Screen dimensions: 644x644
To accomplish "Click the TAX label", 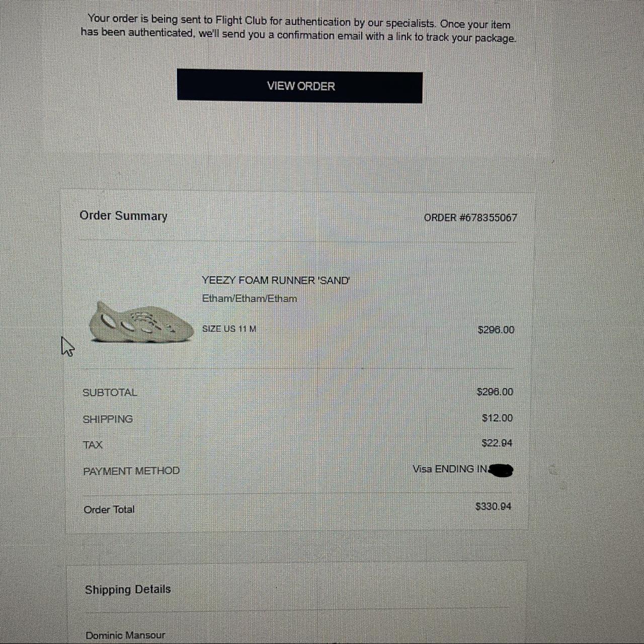I will (x=93, y=445).
